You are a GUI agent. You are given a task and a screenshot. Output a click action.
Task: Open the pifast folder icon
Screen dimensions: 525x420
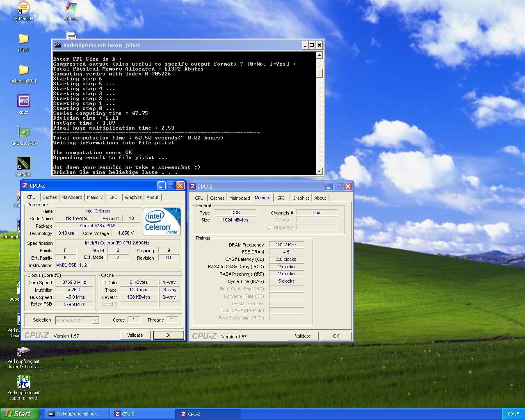click(23, 42)
